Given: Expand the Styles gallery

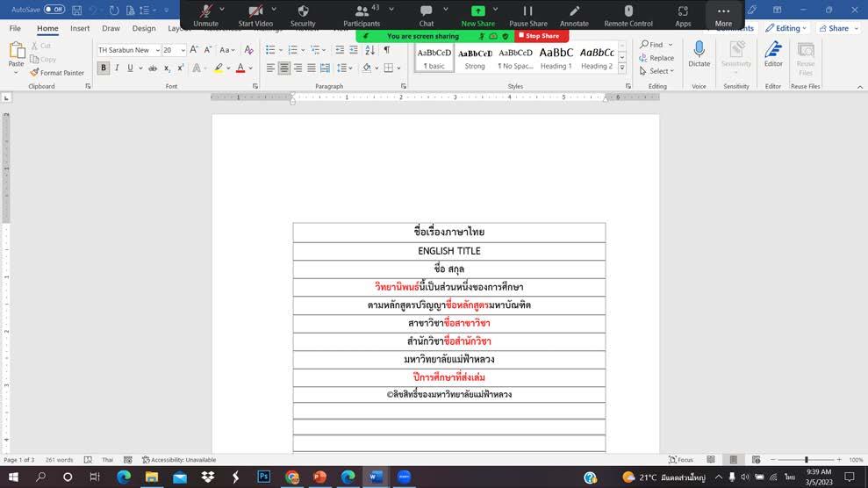Looking at the screenshot, I should coord(622,68).
